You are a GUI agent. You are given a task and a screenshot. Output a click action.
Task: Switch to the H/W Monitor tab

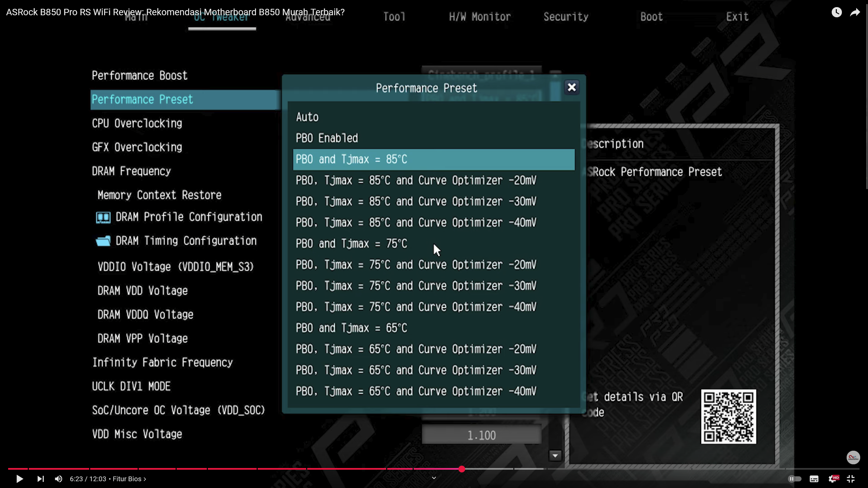(x=480, y=17)
